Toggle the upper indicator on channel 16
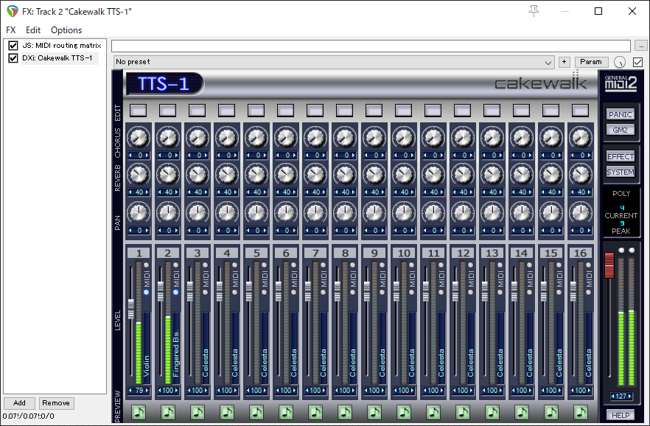Screen dimensions: 650x426 pyautogui.click(x=589, y=265)
